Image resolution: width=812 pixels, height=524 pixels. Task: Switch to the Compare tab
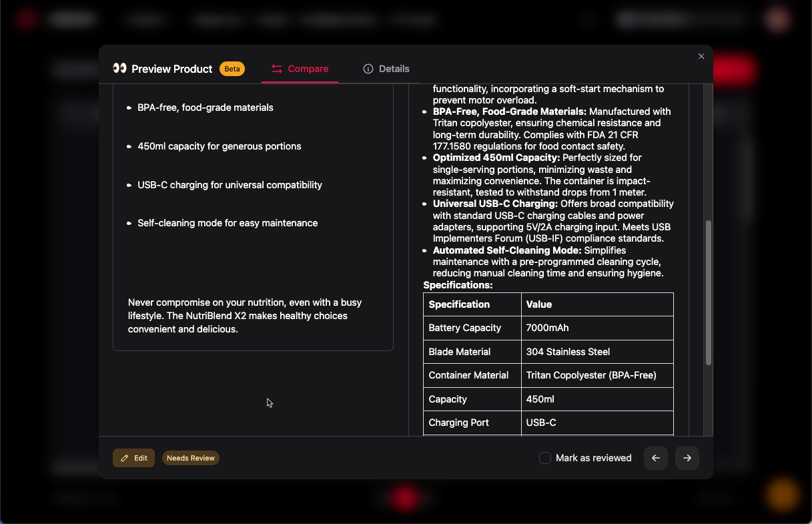pyautogui.click(x=300, y=69)
